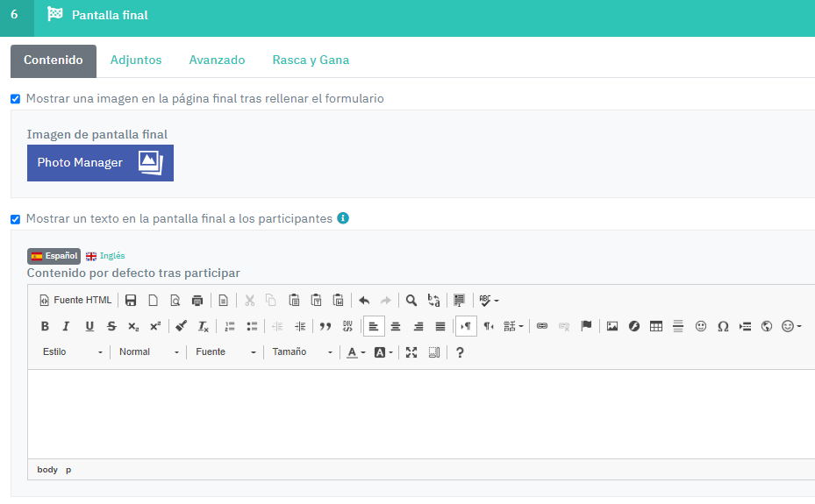Toggle Underline formatting
This screenshot has height=504, width=815.
coord(89,326)
